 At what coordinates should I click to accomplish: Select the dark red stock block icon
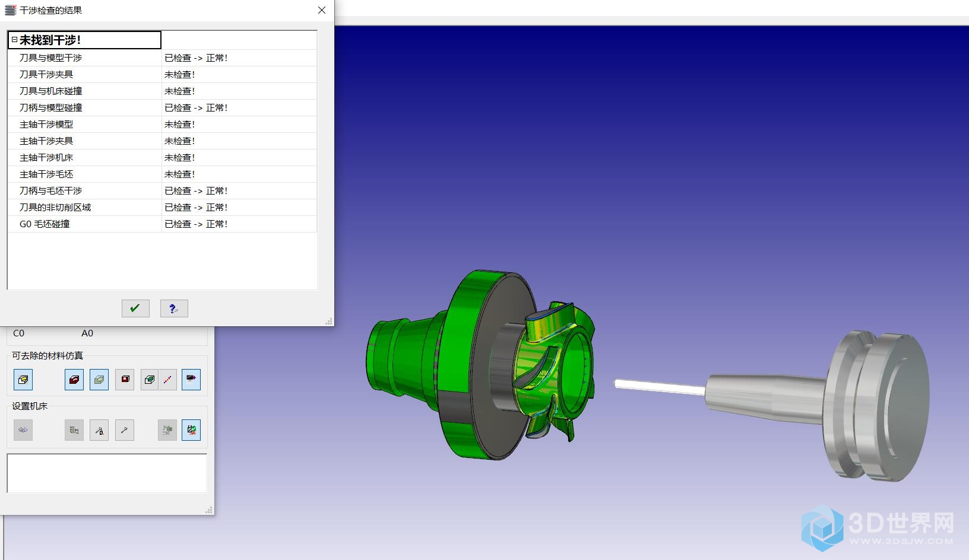coord(74,380)
